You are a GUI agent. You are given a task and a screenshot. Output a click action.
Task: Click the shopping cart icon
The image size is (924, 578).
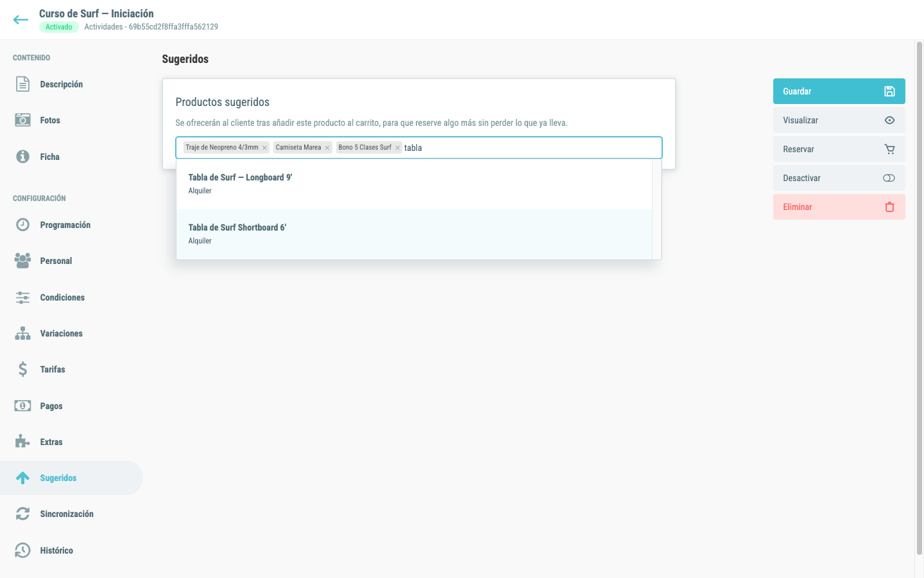pyautogui.click(x=889, y=149)
